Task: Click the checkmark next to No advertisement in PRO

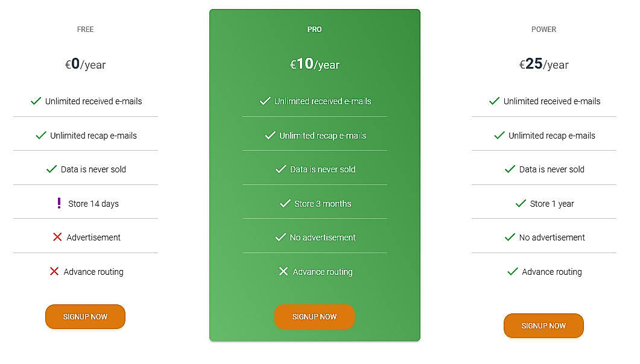Action: (280, 237)
